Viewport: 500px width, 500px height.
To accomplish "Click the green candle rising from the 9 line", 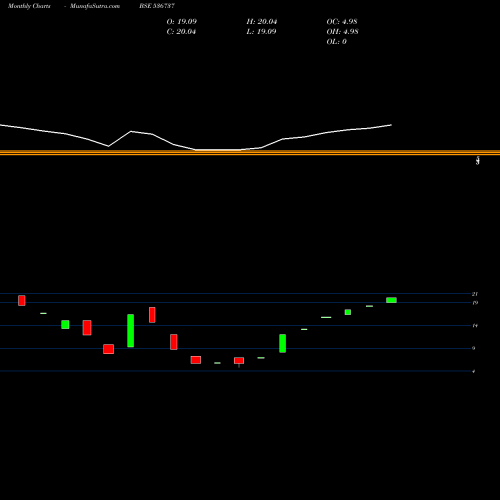I will (283, 343).
